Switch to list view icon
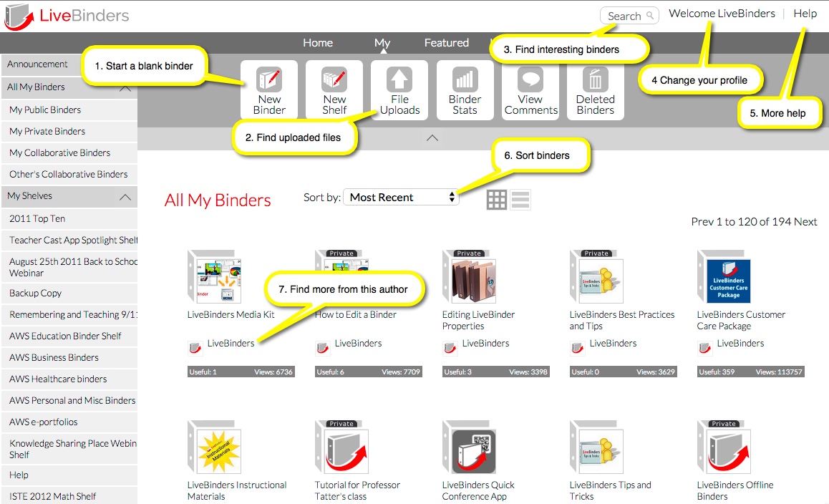Screen dimensions: 829x504 pyautogui.click(x=520, y=199)
